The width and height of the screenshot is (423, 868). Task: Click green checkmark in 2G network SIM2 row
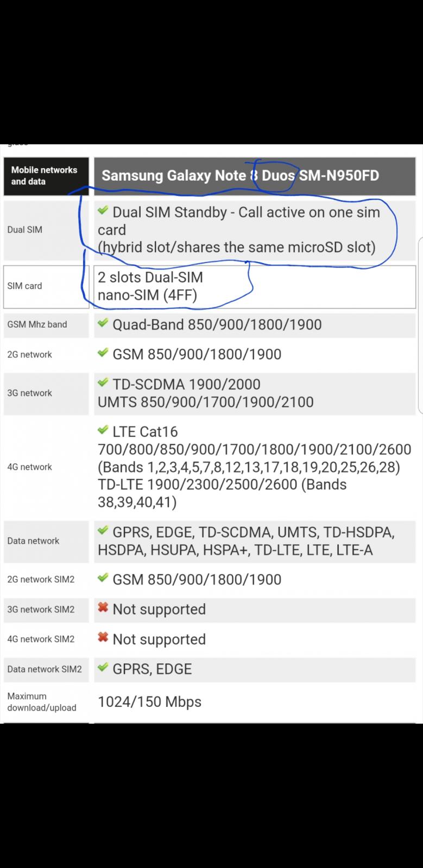(x=103, y=578)
